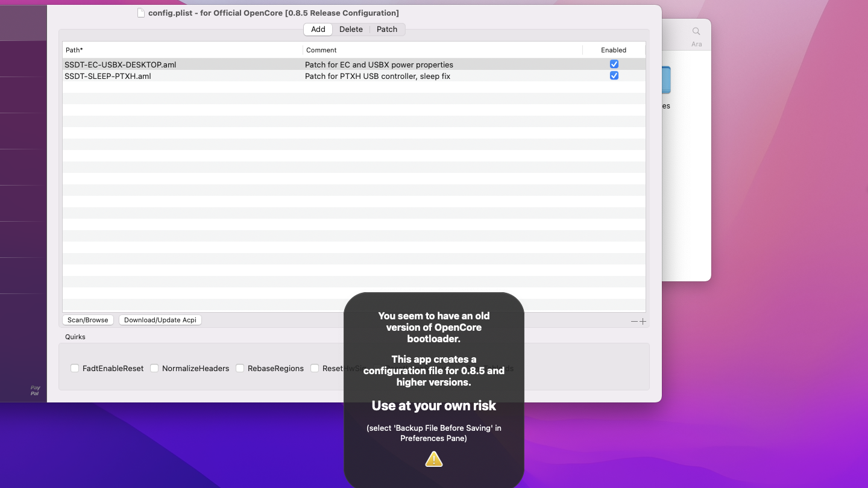The width and height of the screenshot is (868, 488).
Task: Add a new ACPI entry with the plus icon
Action: coord(643,321)
